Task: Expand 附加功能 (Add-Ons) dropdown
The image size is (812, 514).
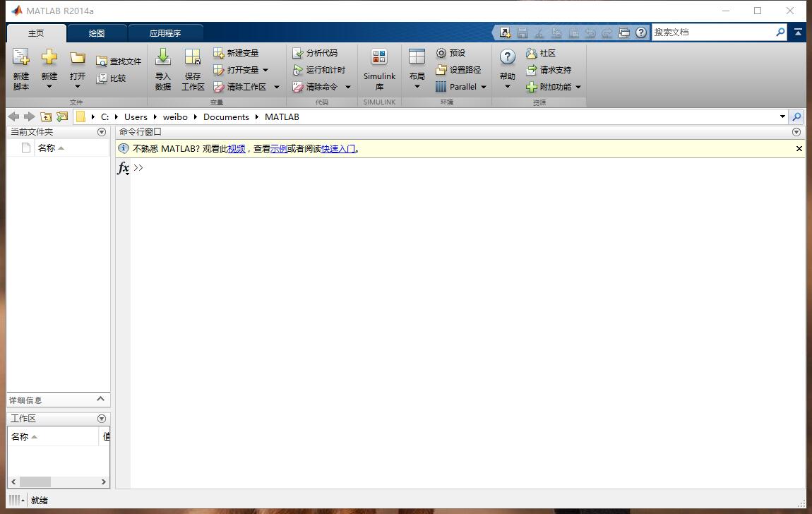Action: [578, 87]
